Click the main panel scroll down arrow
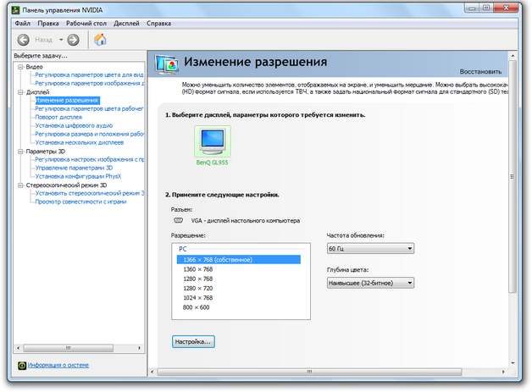Viewport: 532px width, 392px height. (513, 363)
